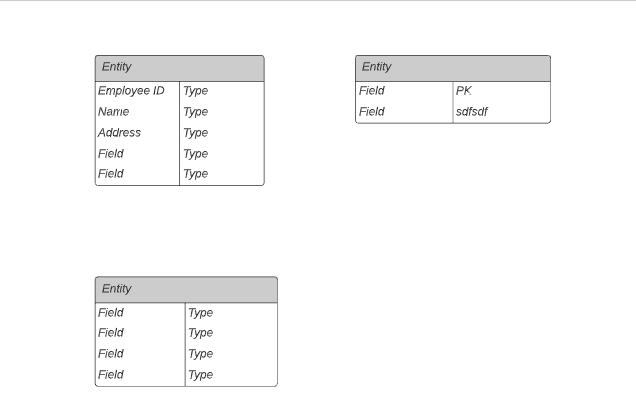
Task: Select the Type cell next to Address
Action: click(221, 133)
